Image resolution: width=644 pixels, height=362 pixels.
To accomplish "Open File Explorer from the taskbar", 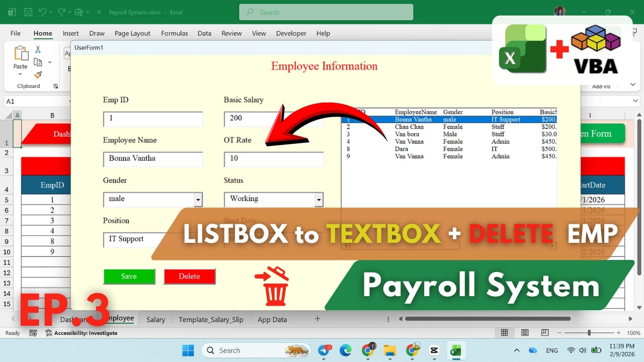I will [390, 350].
